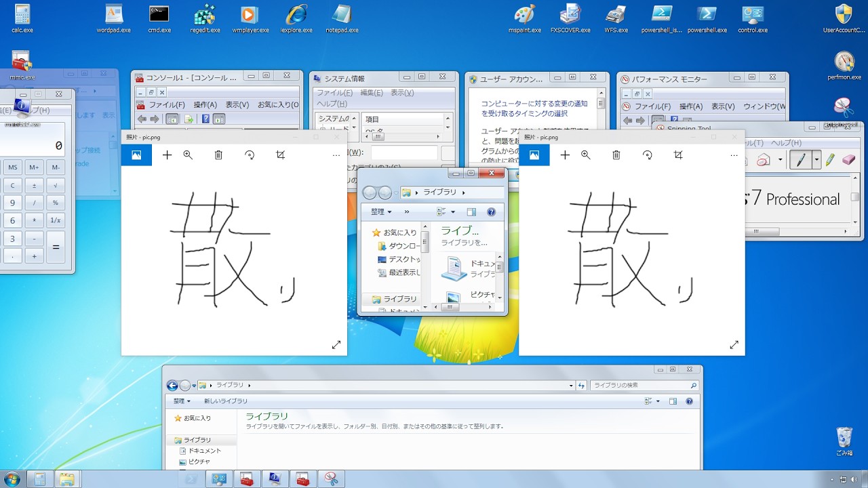868x488 pixels.
Task: Toggle action pane button in Console1 toolbar
Action: click(x=219, y=119)
